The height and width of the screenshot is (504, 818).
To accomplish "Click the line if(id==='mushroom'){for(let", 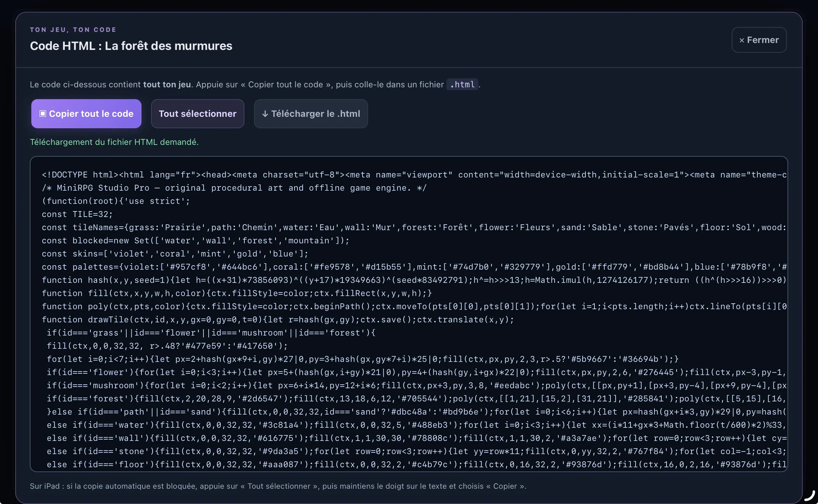I will pos(417,385).
